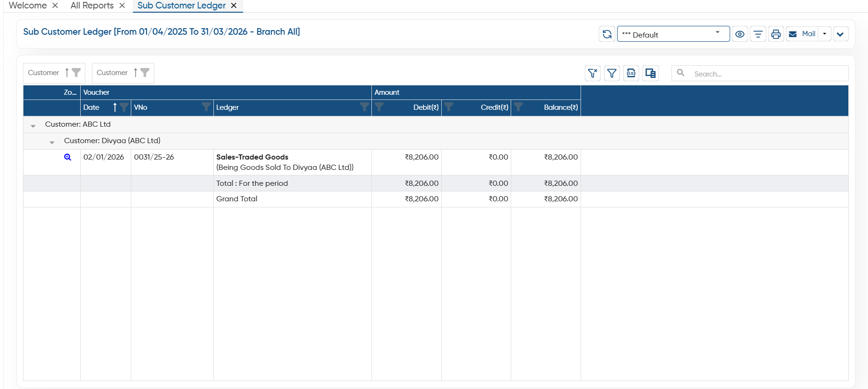Click the Grand Total row label
This screenshot has height=389, width=868.
click(x=237, y=198)
